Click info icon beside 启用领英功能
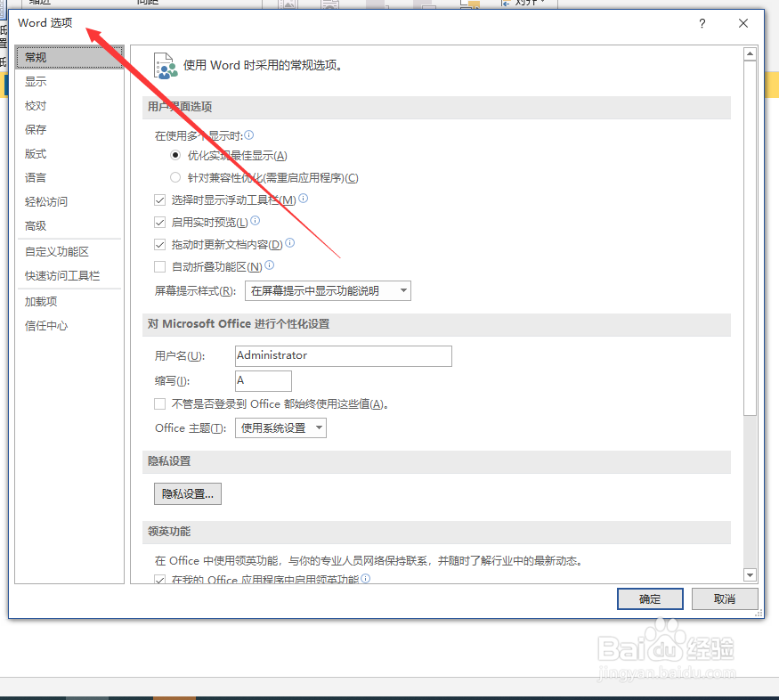This screenshot has height=700, width=779. tap(366, 578)
